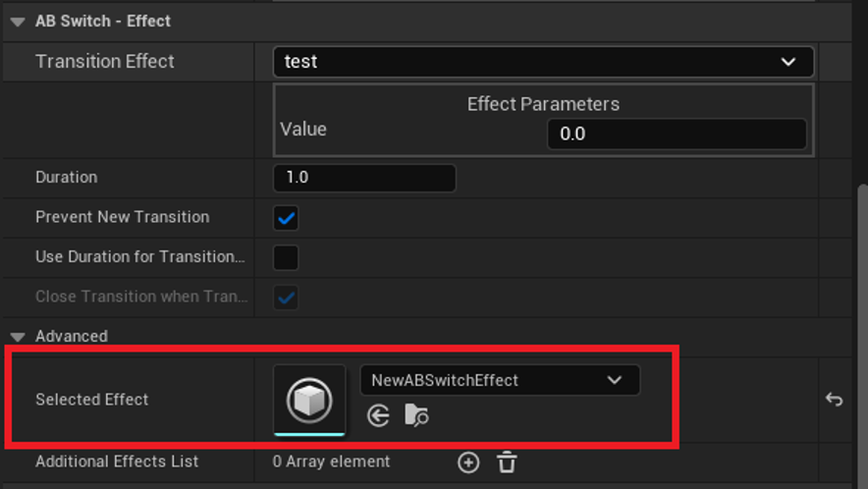The height and width of the screenshot is (489, 868).
Task: Click the vertical scrollbar of details panel
Action: tap(862, 295)
